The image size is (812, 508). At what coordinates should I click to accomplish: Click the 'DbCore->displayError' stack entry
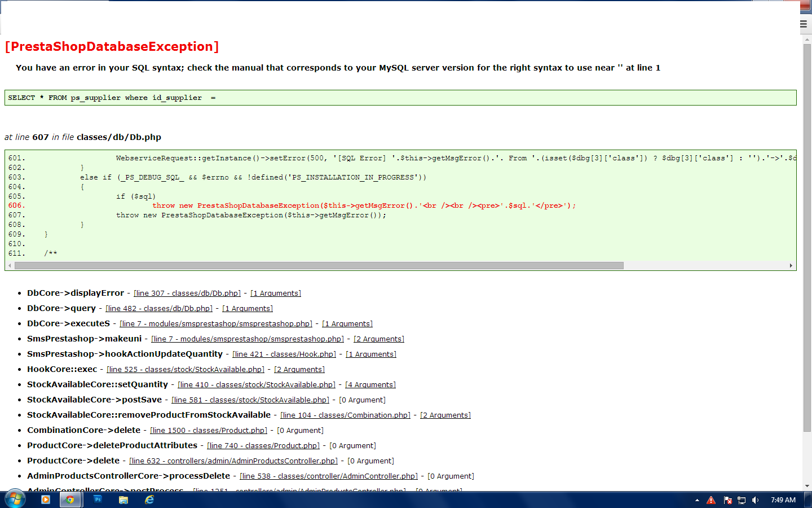click(x=76, y=293)
